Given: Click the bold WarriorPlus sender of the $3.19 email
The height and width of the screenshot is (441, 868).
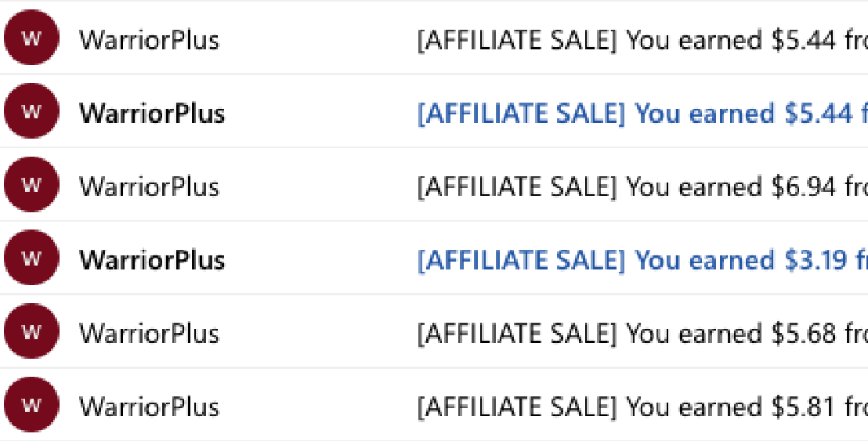Looking at the screenshot, I should 152,260.
